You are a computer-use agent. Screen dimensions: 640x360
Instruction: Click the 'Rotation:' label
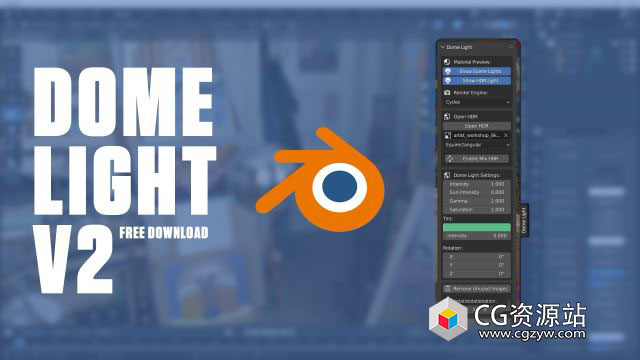452,248
